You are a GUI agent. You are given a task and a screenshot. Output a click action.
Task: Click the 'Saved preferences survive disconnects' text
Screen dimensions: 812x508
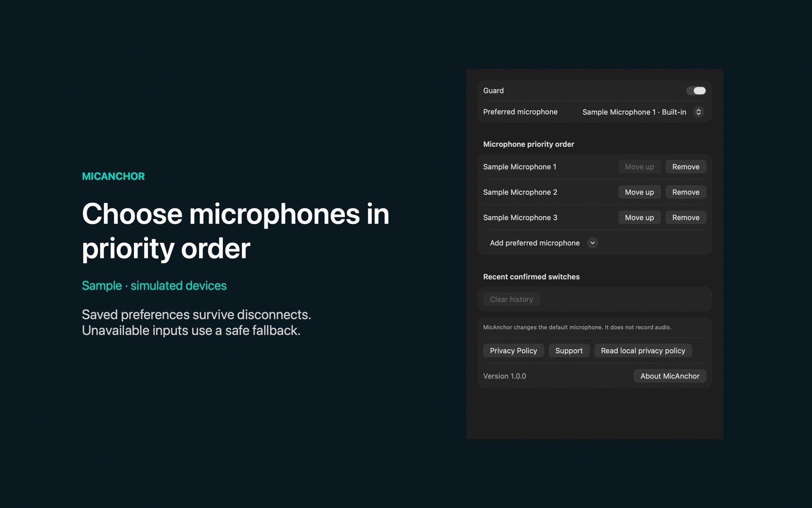click(196, 314)
